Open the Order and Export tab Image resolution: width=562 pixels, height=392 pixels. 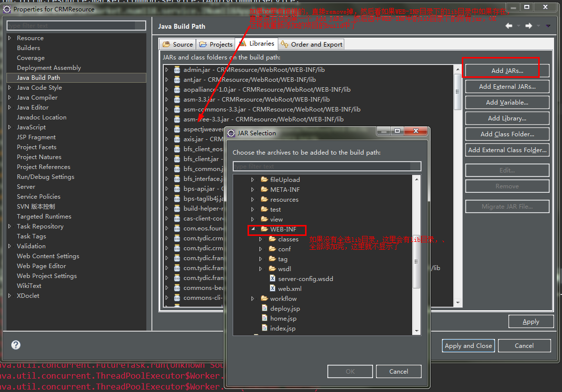click(312, 45)
